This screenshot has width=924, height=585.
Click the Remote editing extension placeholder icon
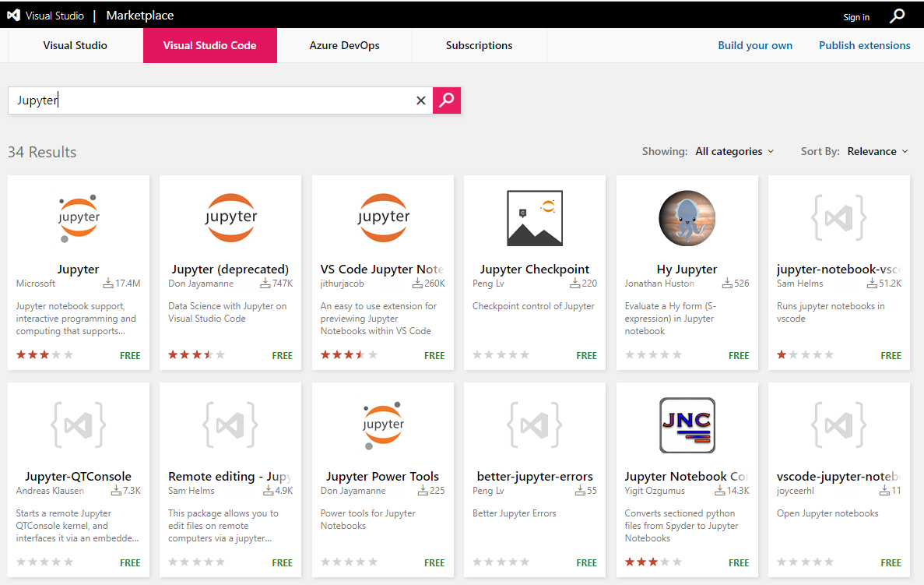[x=230, y=425]
